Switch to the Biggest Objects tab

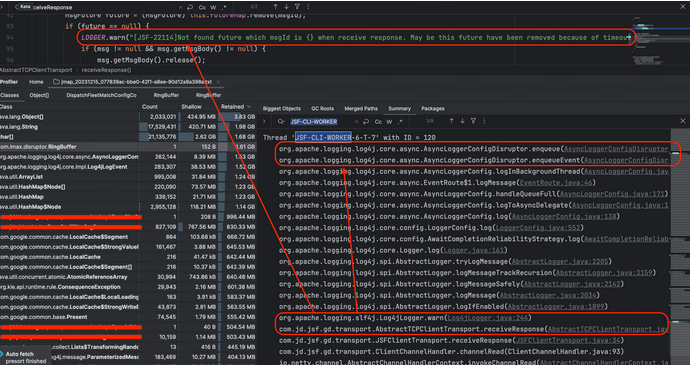(282, 108)
